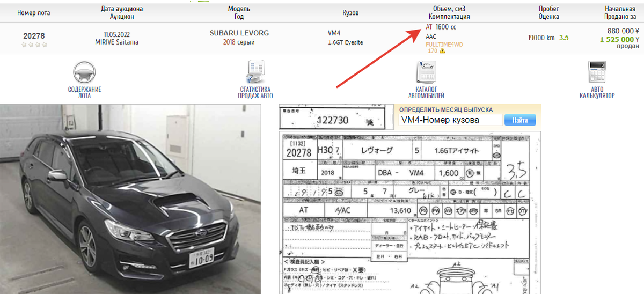Open the car catalog icon

(x=426, y=72)
